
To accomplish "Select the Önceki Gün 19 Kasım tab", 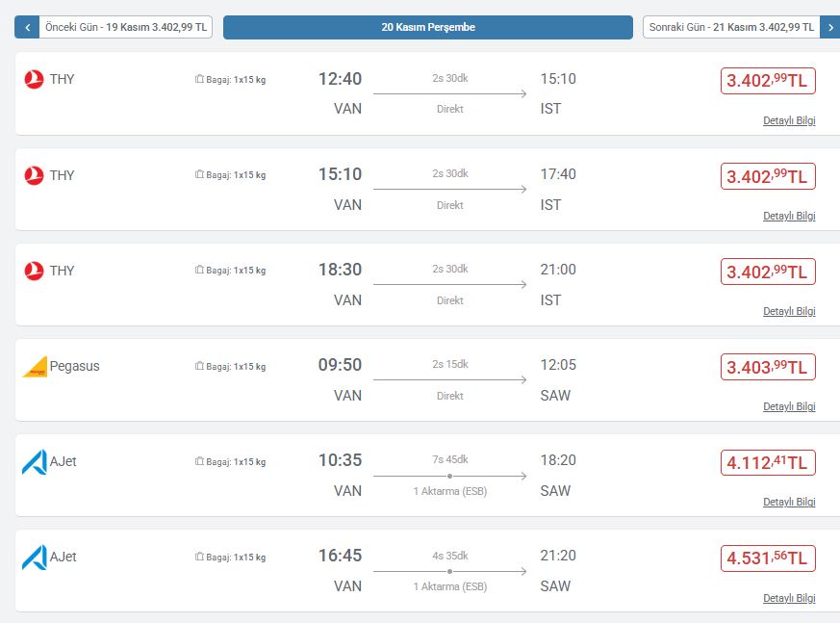I will point(125,27).
